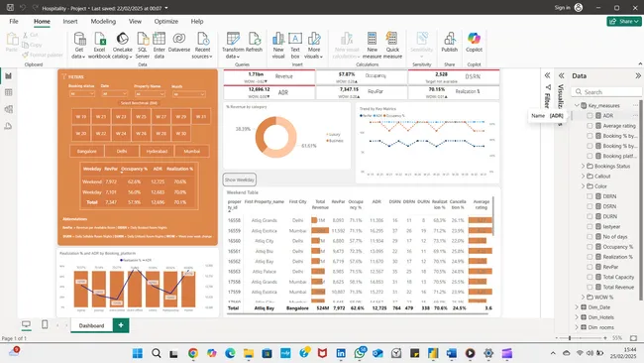Collapse the Key_measures table

click(577, 106)
